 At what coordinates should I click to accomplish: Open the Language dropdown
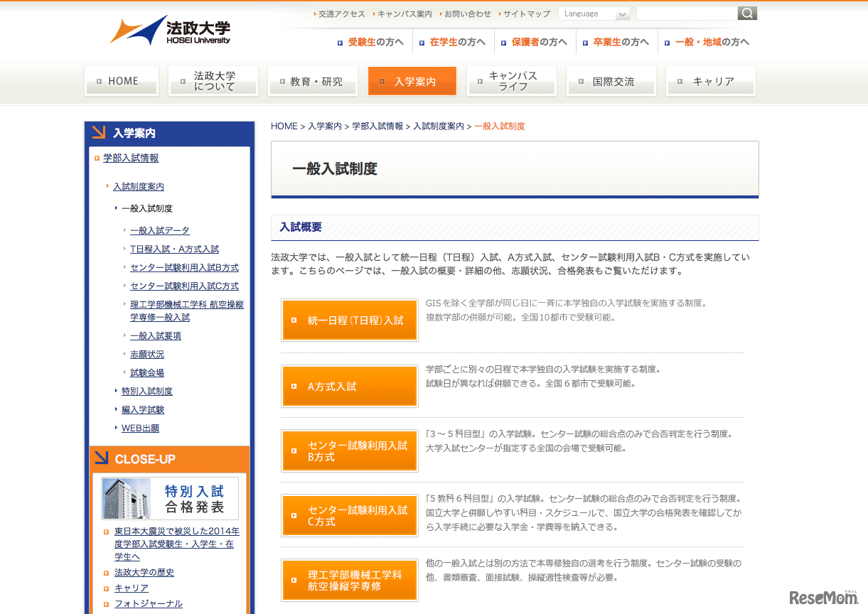[594, 14]
